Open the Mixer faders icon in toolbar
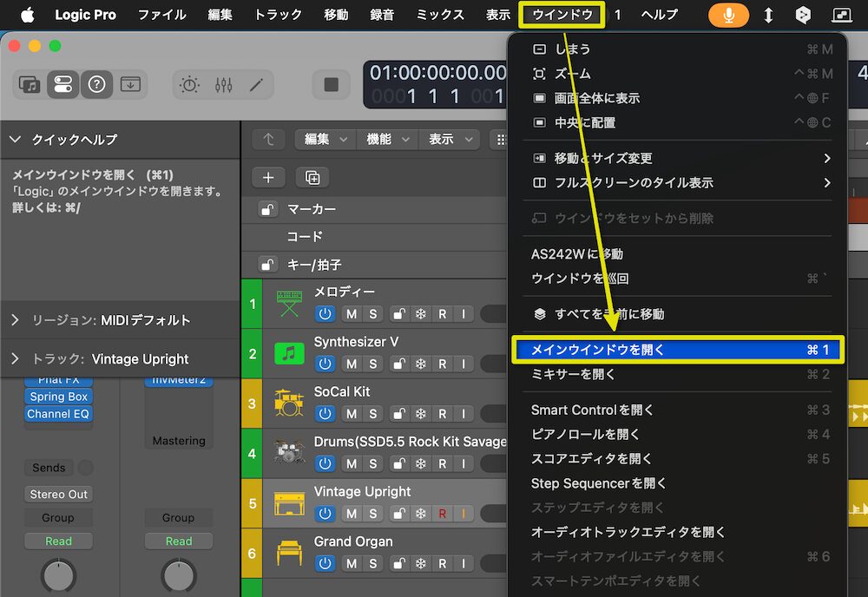The height and width of the screenshot is (597, 868). tap(223, 84)
